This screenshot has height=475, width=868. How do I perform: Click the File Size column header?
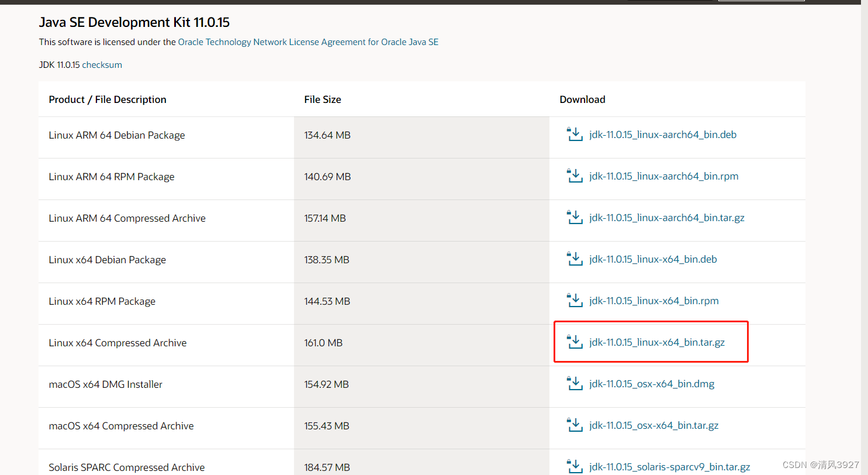323,99
